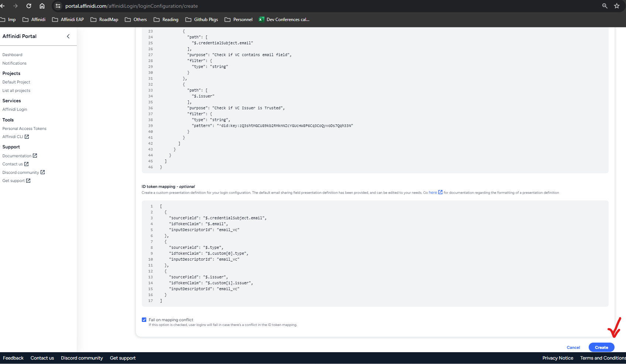Open Documentation link in sidebar
The height and width of the screenshot is (364, 626).
17,156
